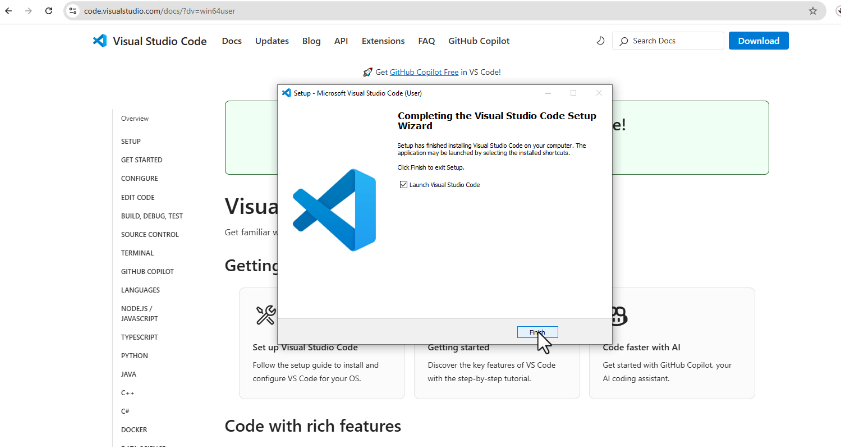The height and width of the screenshot is (447, 841).
Task: Click the large VS Code logo in Setup wizard
Action: point(335,210)
